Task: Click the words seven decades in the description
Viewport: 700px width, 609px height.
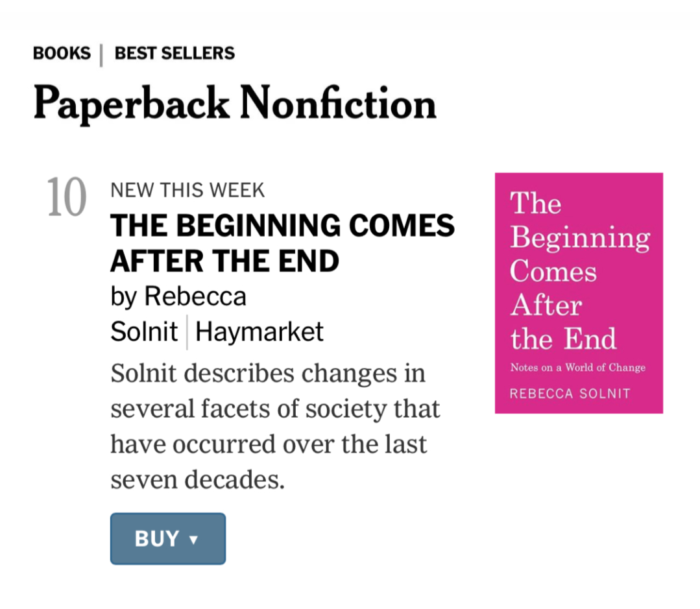Action: pos(197,480)
